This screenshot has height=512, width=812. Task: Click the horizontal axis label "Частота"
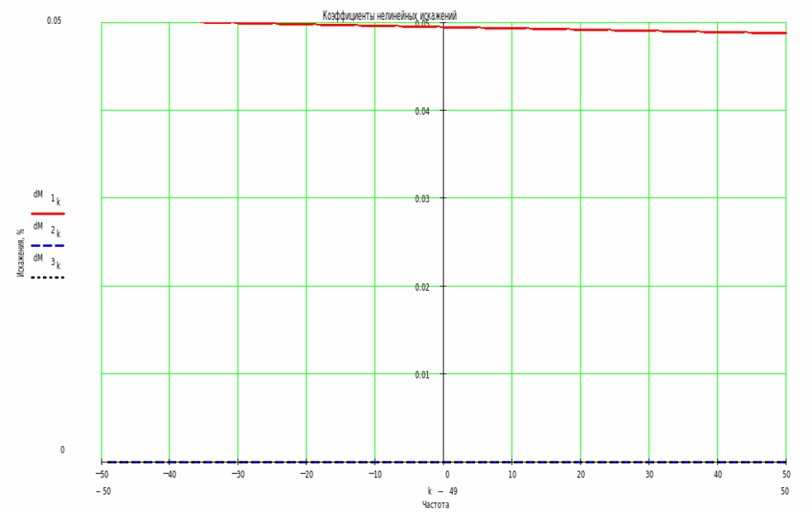tap(435, 505)
